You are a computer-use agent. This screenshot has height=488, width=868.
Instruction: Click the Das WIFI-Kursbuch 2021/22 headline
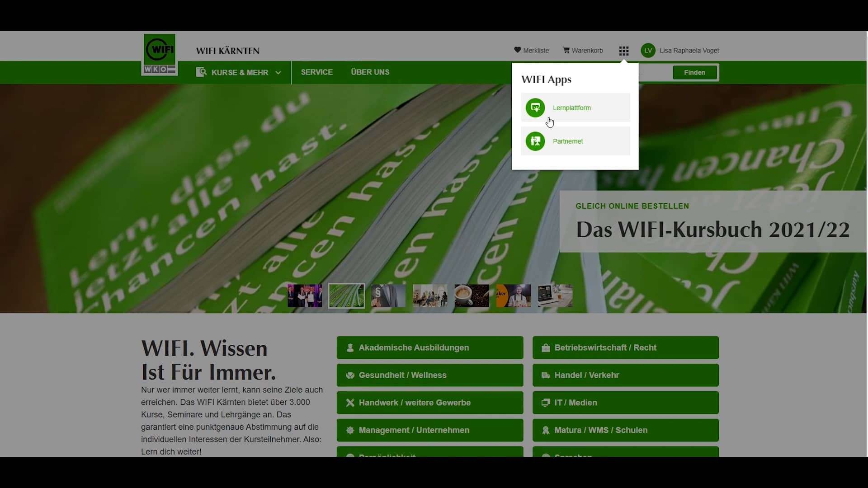point(713,230)
